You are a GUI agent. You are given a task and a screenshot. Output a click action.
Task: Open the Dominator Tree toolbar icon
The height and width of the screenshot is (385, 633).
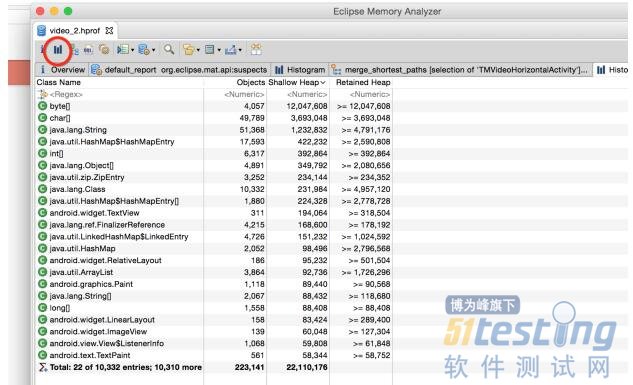pos(74,50)
